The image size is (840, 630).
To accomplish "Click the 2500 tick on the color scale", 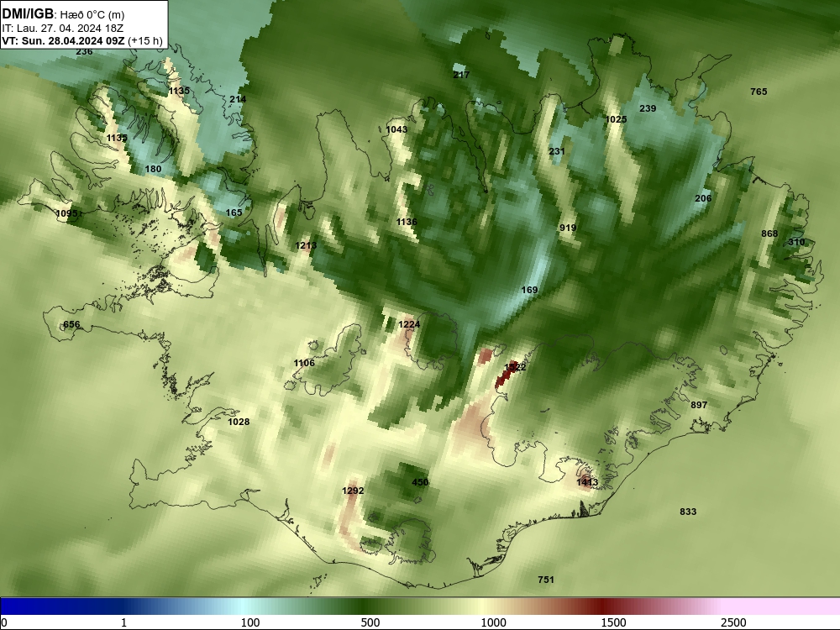I will pyautogui.click(x=733, y=622).
